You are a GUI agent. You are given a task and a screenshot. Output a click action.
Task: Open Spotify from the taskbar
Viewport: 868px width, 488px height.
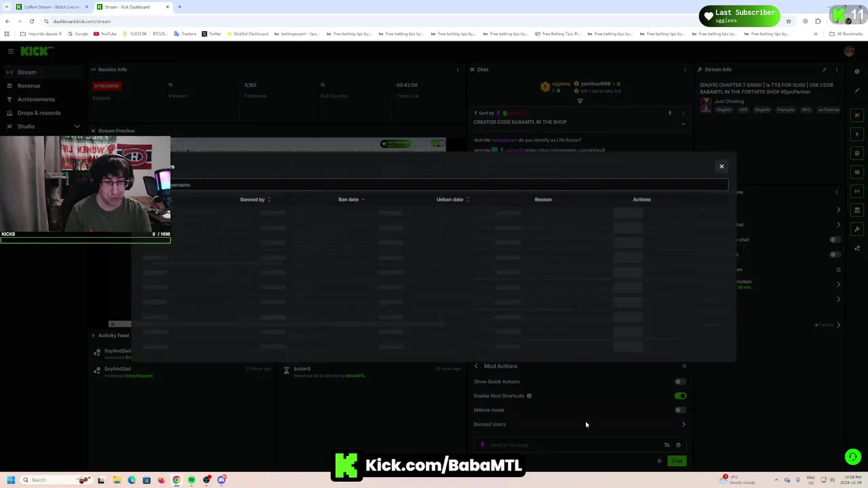coord(192,480)
